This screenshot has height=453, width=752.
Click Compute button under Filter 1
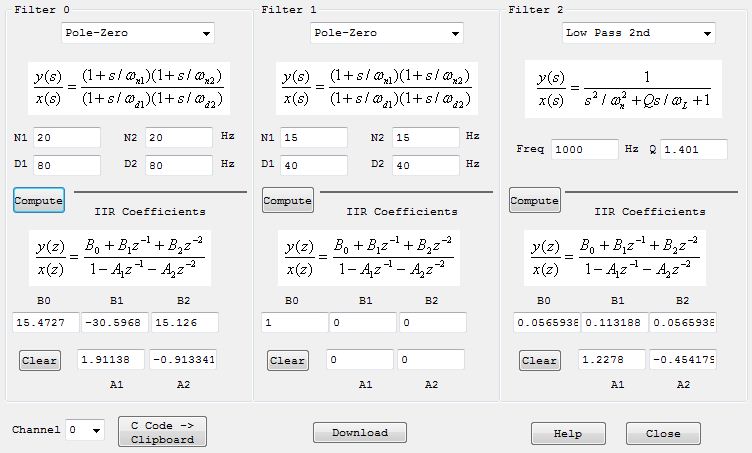[x=287, y=200]
